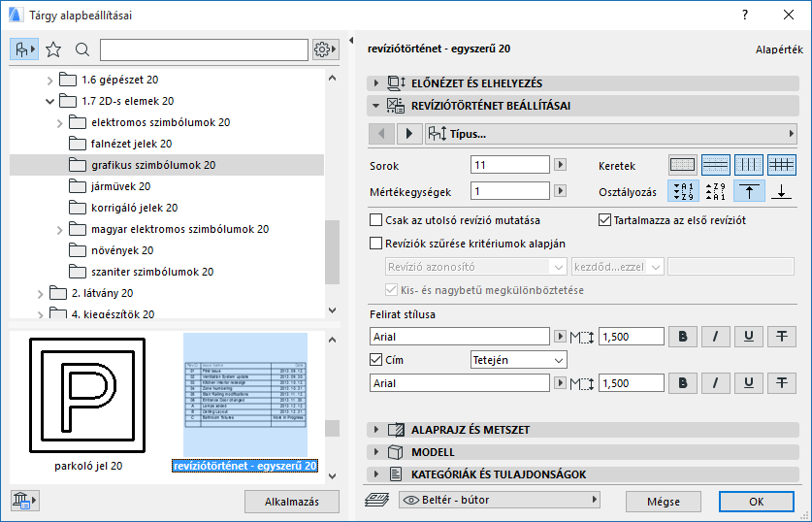Toggle the Cím checkbox
Viewport: 812px width, 522px height.
click(x=376, y=359)
